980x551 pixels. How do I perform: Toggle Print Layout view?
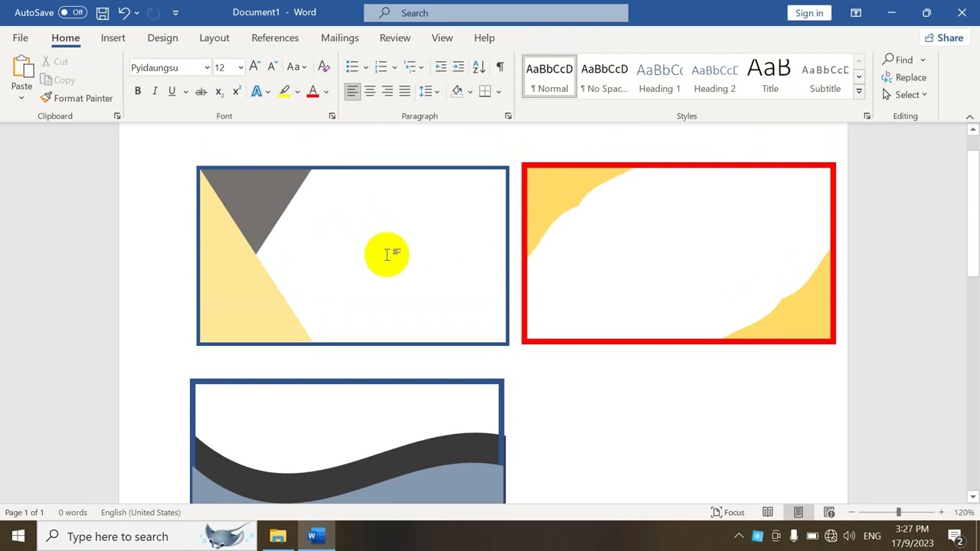798,512
